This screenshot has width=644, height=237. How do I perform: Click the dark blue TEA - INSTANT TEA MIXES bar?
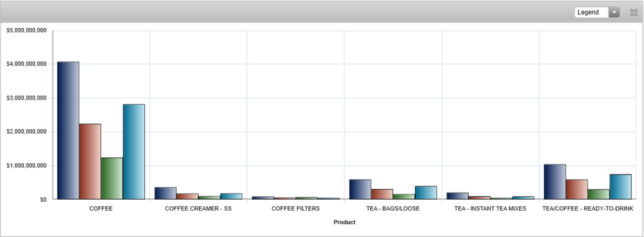[x=458, y=196]
